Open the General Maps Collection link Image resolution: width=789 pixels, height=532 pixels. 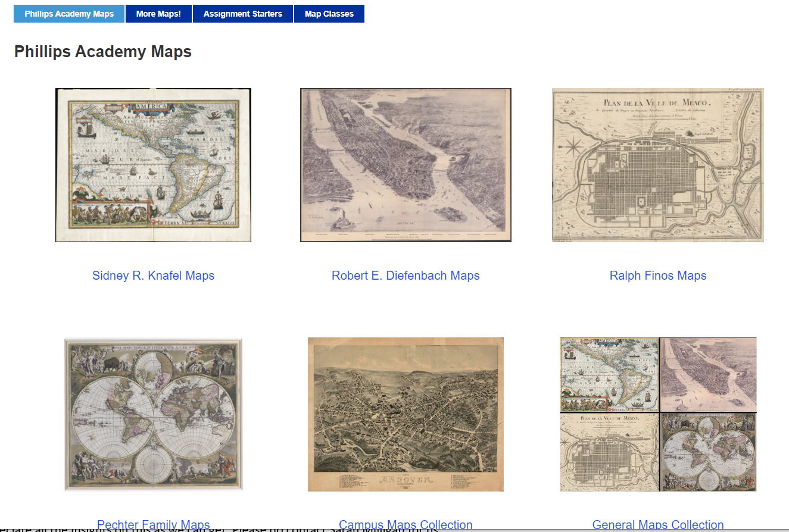(x=658, y=525)
